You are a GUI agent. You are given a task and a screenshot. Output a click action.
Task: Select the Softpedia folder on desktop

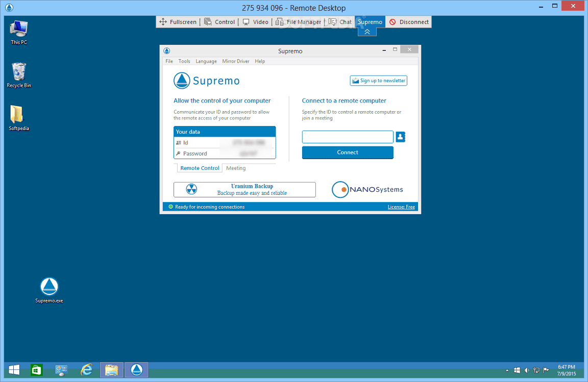[19, 118]
